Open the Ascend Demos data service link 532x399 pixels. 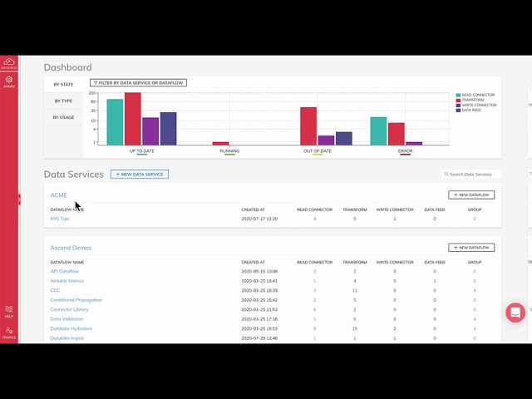[71, 248]
